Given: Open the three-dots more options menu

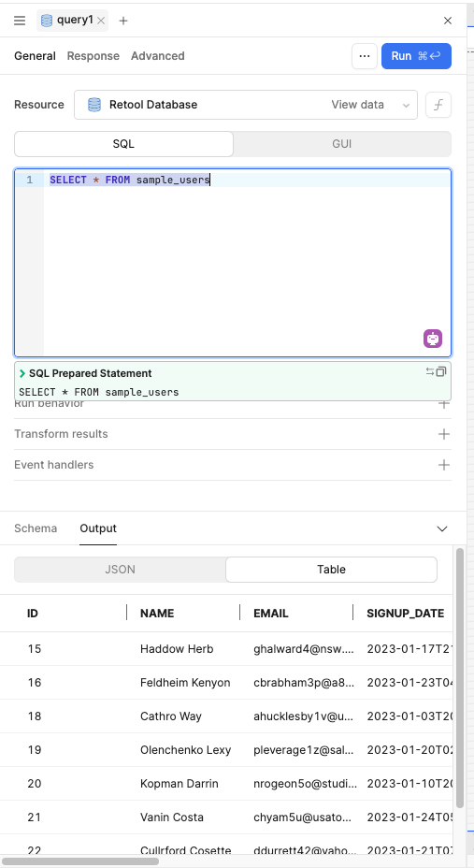Looking at the screenshot, I should tap(365, 56).
